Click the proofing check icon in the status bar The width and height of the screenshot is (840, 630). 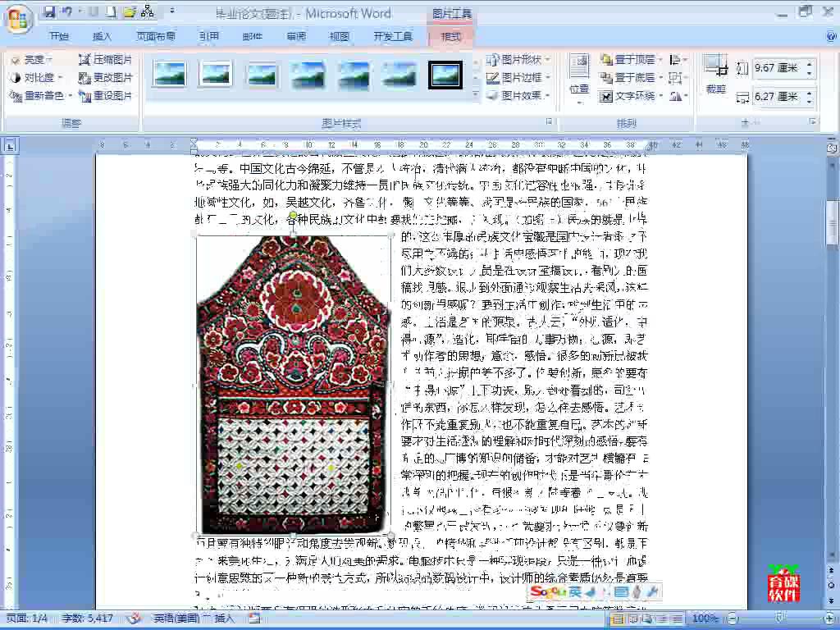pos(134,619)
